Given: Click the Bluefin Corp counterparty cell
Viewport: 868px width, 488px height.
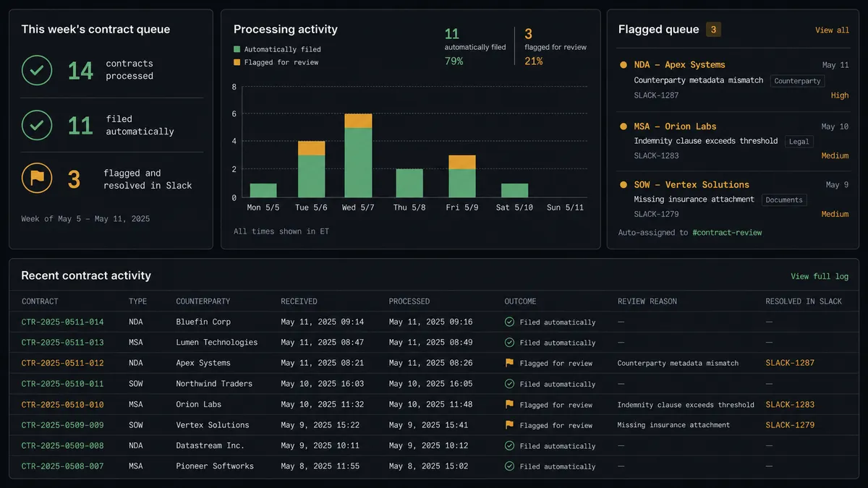Looking at the screenshot, I should click(x=203, y=322).
